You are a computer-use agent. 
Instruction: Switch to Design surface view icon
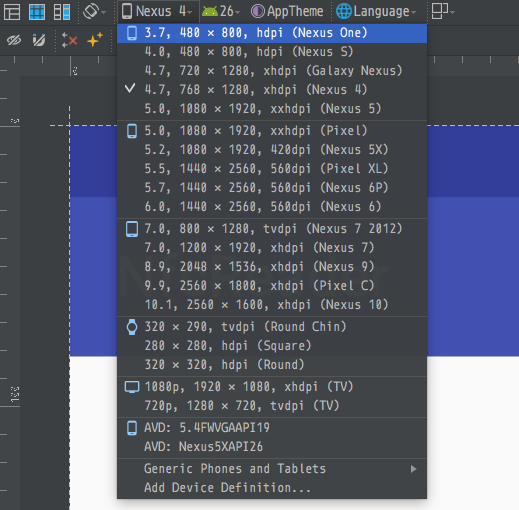point(12,12)
